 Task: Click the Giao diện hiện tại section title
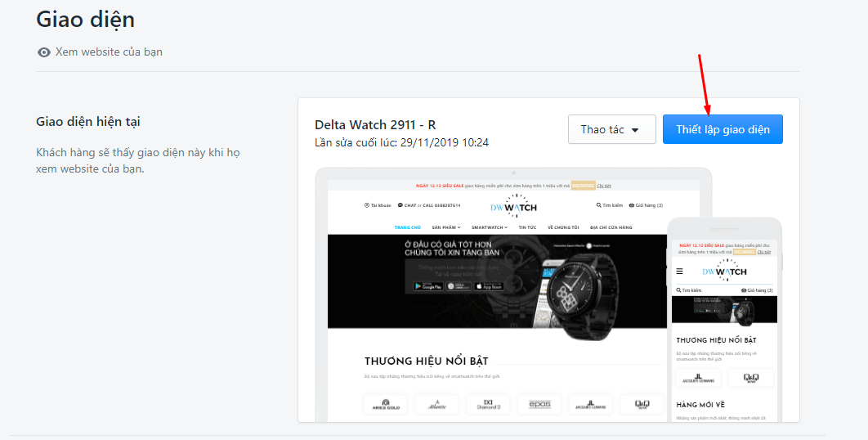(x=88, y=121)
